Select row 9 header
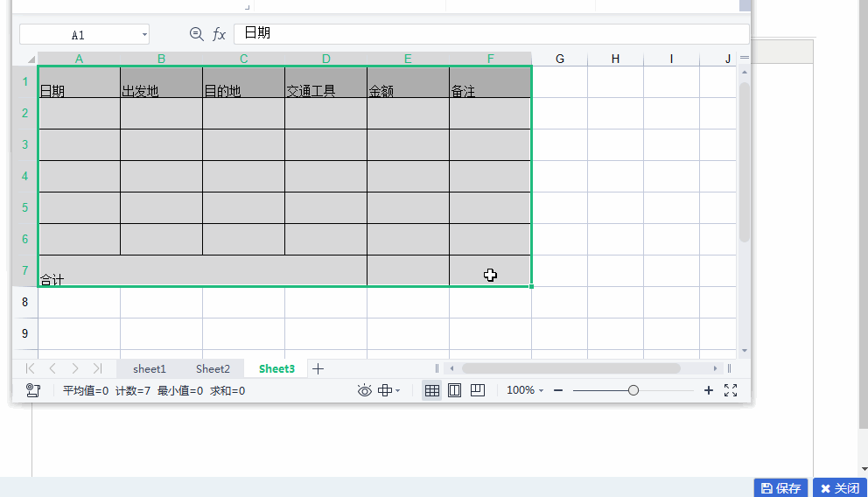The image size is (868, 497). 24,333
